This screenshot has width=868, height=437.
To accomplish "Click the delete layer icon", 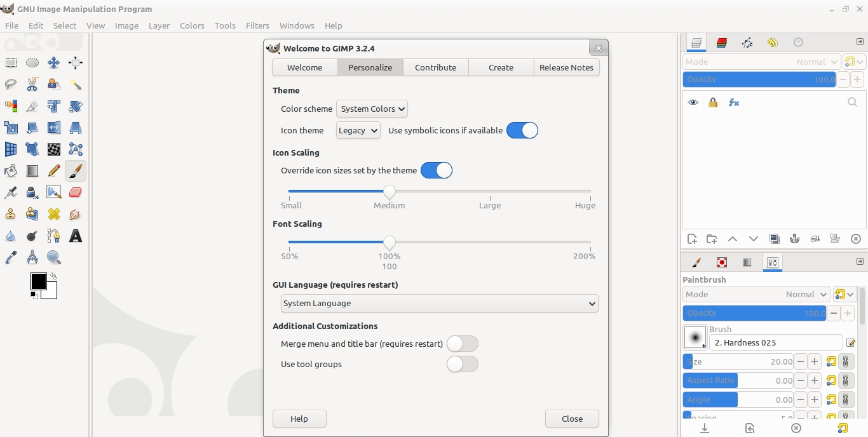I will click(x=856, y=239).
